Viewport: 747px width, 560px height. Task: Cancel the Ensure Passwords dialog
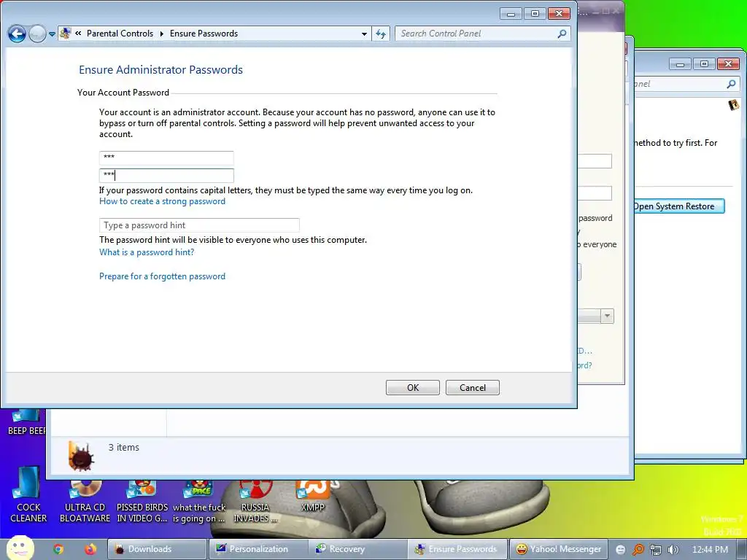pyautogui.click(x=472, y=388)
